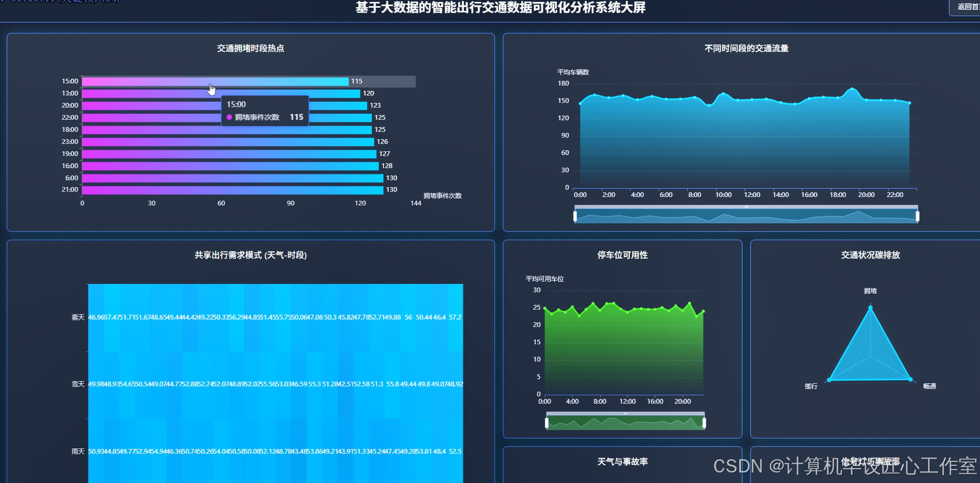Image resolution: width=980 pixels, height=483 pixels.
Task: Click the 缓行 label on radar chart
Action: click(x=811, y=386)
